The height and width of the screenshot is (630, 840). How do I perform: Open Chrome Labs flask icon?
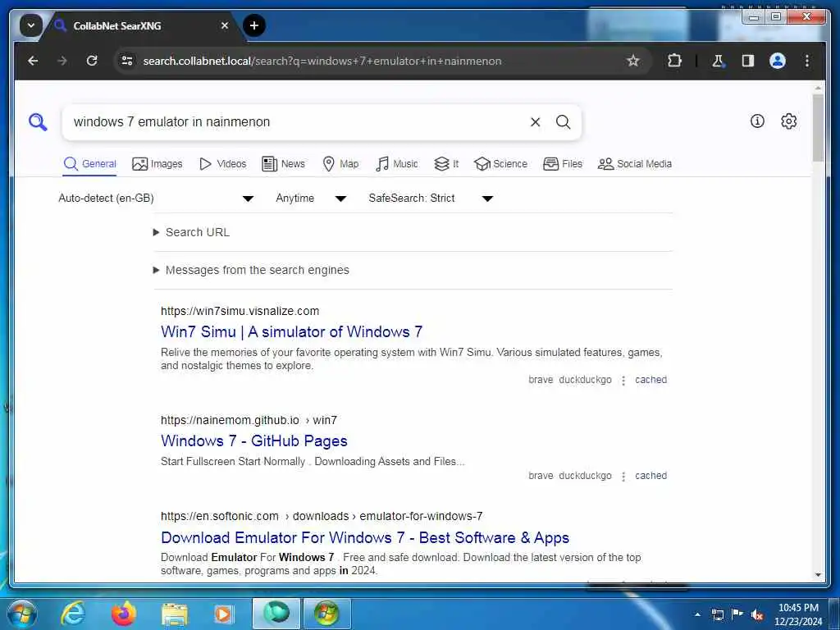click(718, 61)
